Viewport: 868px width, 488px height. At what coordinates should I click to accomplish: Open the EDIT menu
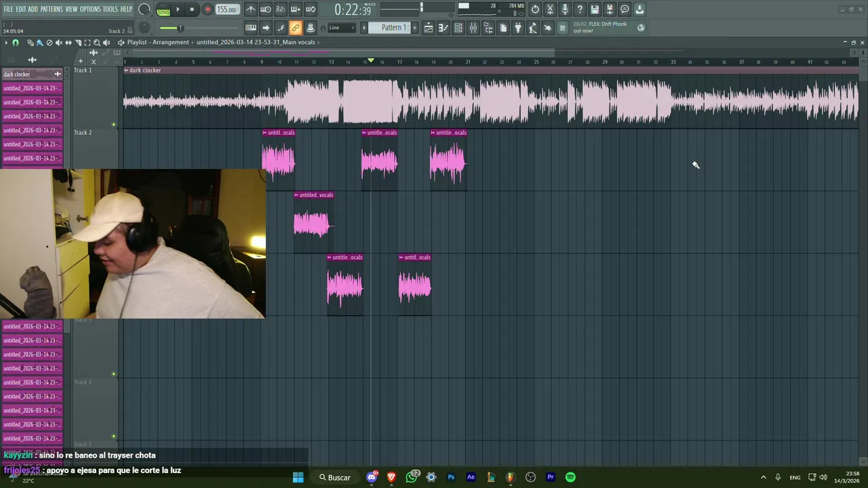pyautogui.click(x=21, y=9)
